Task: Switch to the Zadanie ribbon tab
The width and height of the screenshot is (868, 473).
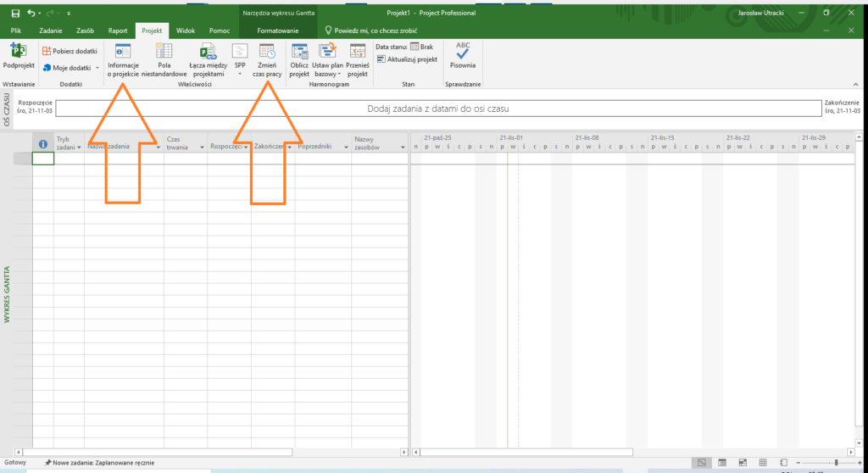Action: coord(51,31)
